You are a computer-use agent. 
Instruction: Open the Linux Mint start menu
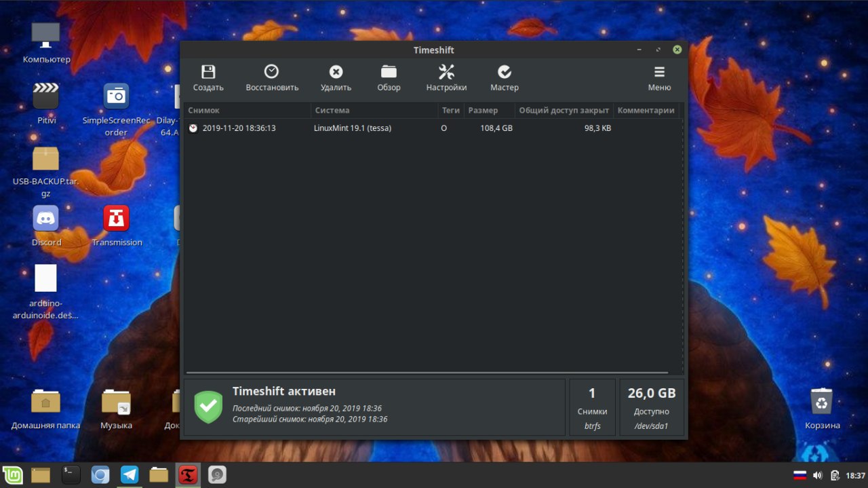tap(12, 475)
